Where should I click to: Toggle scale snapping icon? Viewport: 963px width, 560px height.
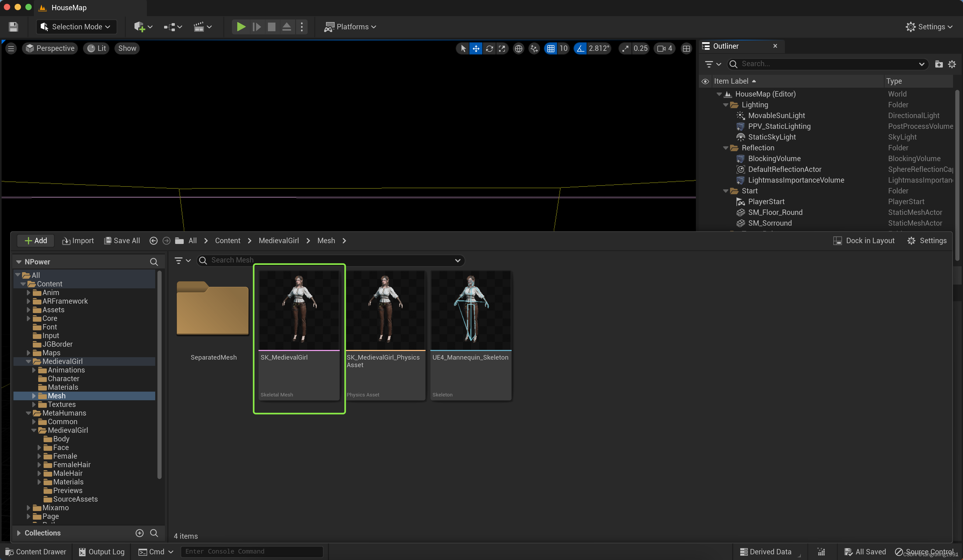tap(625, 48)
